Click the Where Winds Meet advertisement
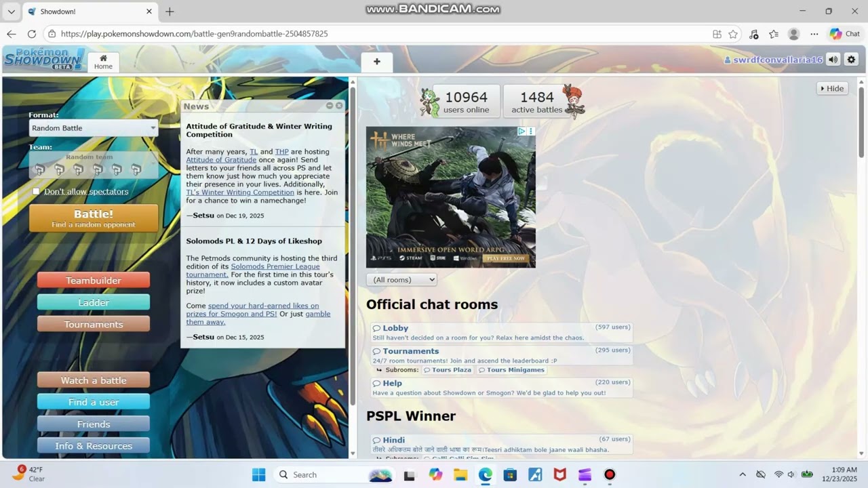 coord(451,197)
